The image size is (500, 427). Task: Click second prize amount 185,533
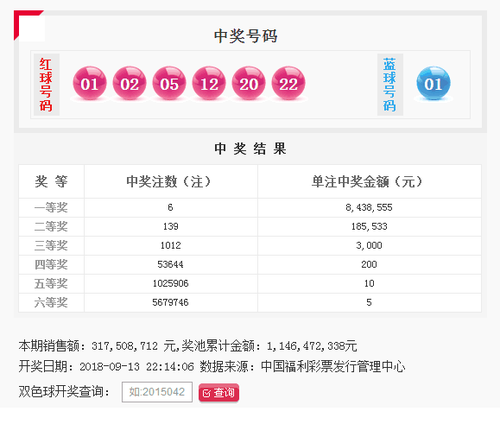[369, 227]
